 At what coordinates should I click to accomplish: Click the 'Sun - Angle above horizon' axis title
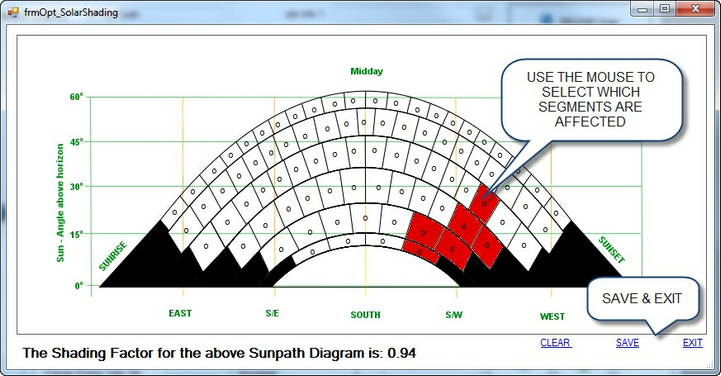[x=60, y=203]
